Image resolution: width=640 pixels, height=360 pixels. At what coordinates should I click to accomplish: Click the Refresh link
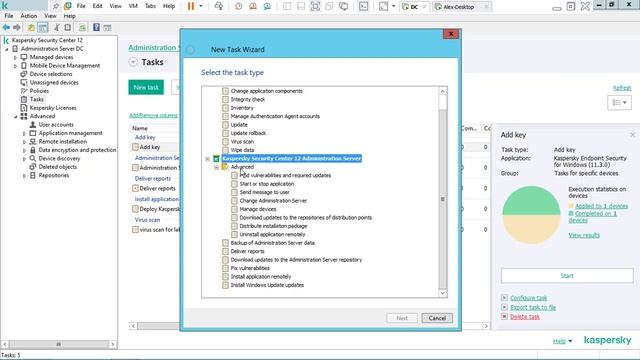[622, 88]
